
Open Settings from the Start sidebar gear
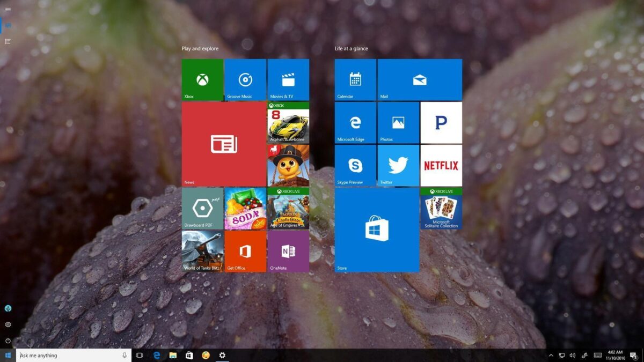tap(8, 324)
